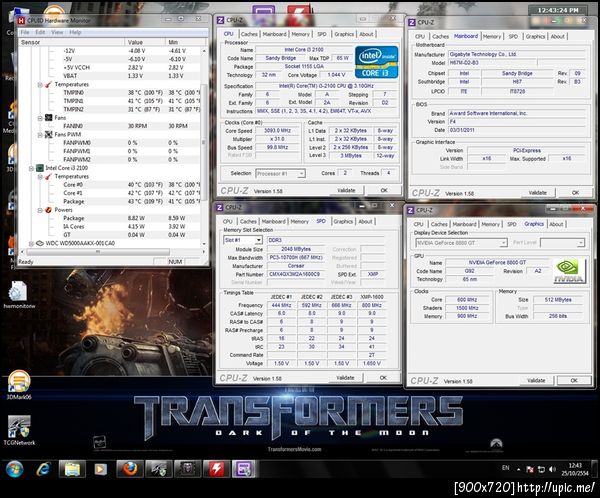
Task: Click the Value column header
Action: pyautogui.click(x=145, y=42)
